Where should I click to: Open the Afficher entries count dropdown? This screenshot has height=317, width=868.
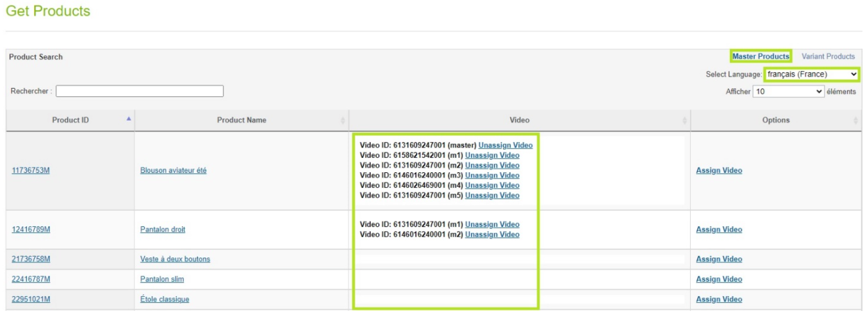788,91
